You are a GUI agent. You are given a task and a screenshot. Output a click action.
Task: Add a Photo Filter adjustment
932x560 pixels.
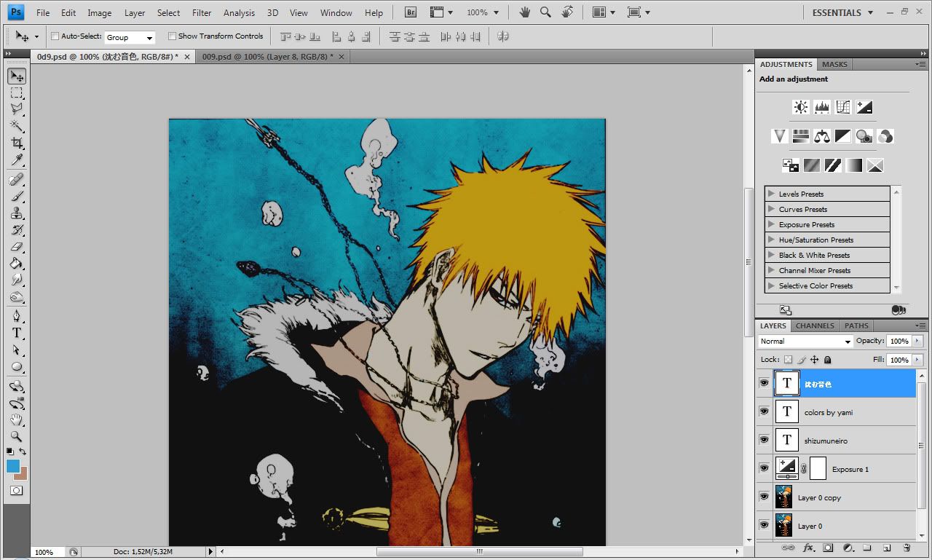tap(864, 136)
